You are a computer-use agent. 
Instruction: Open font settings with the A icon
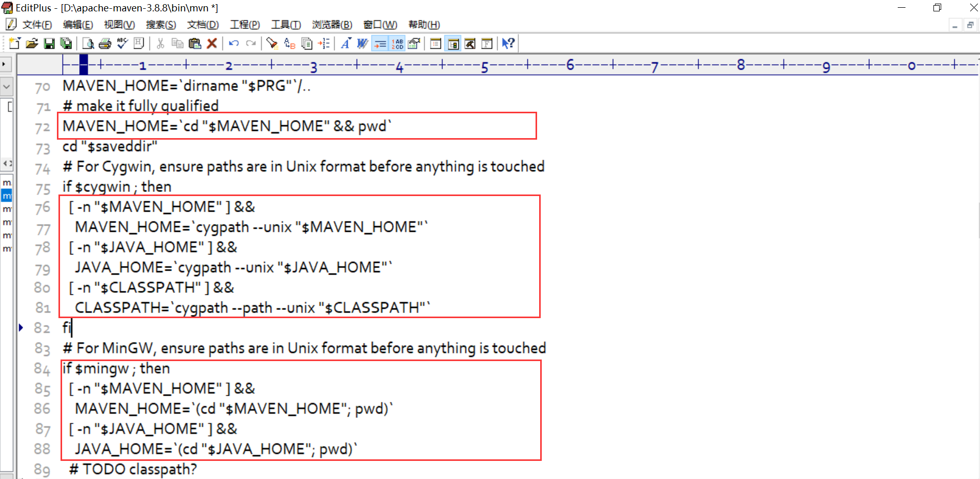(346, 43)
